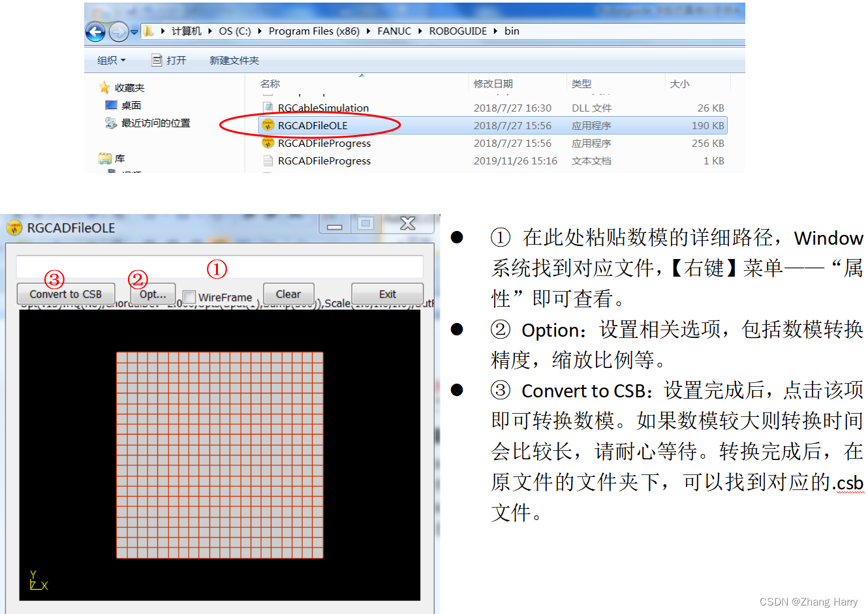Toggle the WireFrame checkbox
The image size is (868, 614).
[x=189, y=297]
